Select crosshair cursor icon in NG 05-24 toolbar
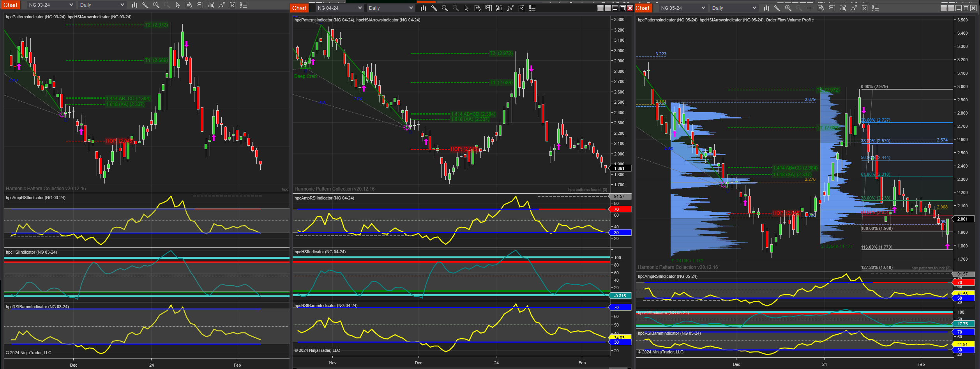The width and height of the screenshot is (980, 369). point(810,8)
